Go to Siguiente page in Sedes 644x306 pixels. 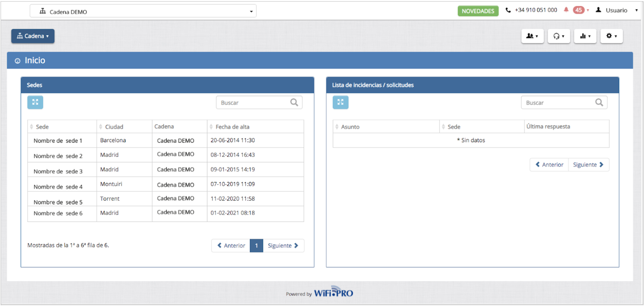(x=283, y=246)
